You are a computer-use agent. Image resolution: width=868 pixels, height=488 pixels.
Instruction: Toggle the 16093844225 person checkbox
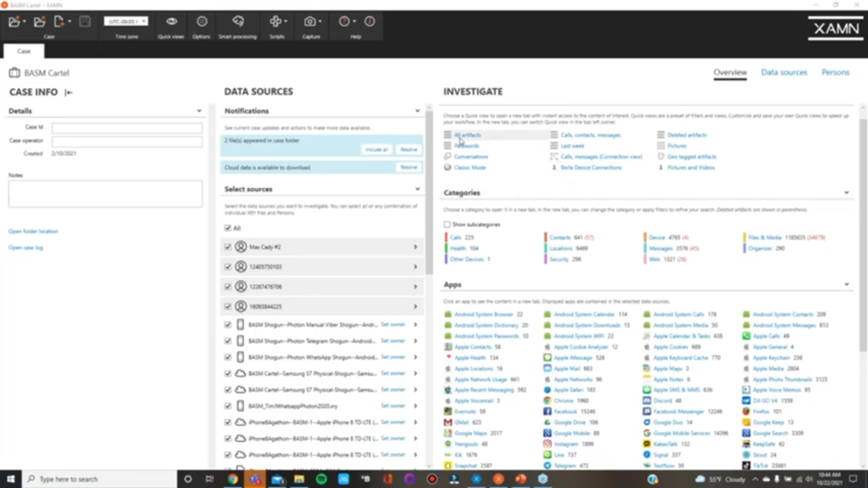tap(227, 307)
